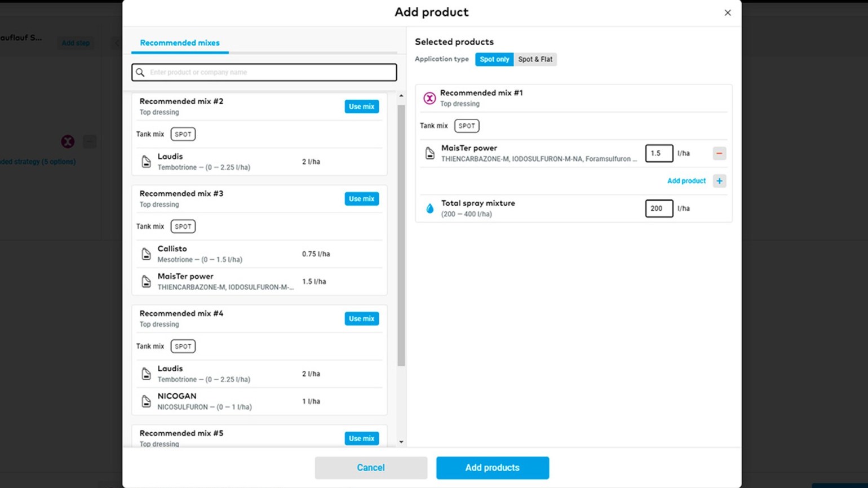Image resolution: width=868 pixels, height=488 pixels.
Task: Click the Laudis product icon in mix #2
Action: click(146, 162)
